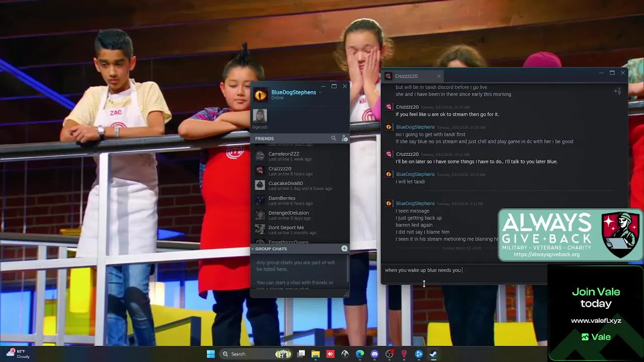644x362 pixels.
Task: Open alwaysgiveback.org link in banner
Action: pyautogui.click(x=546, y=254)
